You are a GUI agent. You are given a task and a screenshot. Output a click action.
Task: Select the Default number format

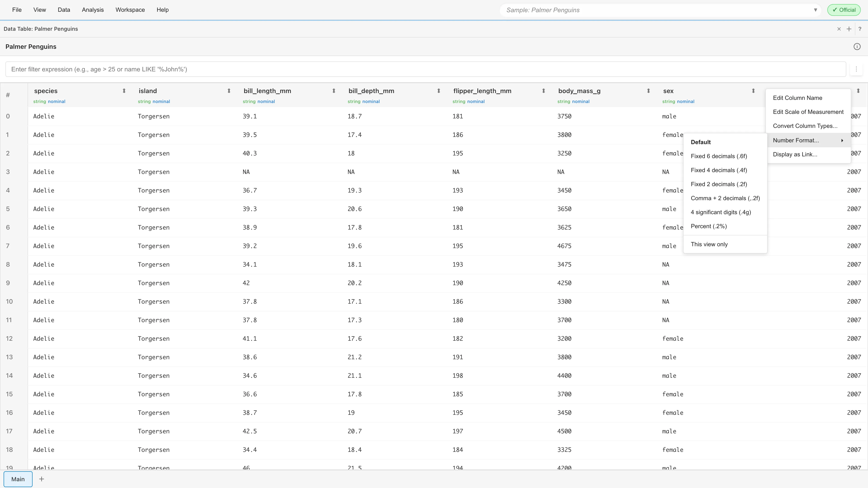(725, 142)
